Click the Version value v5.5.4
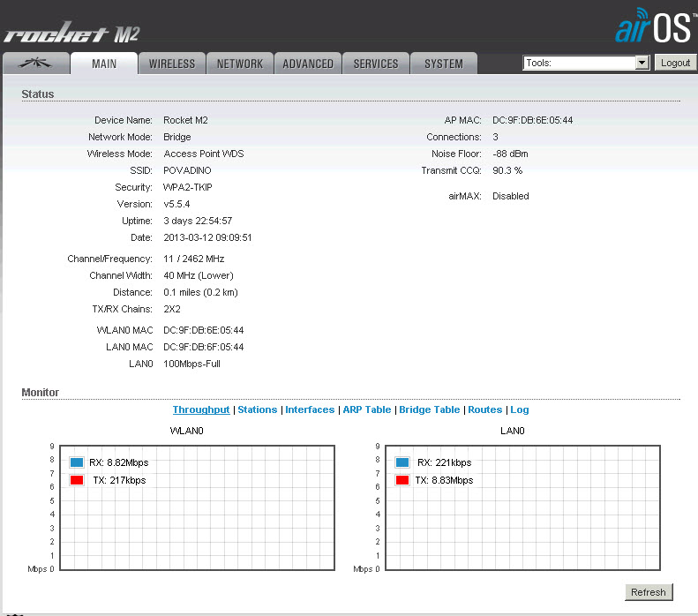 [x=176, y=204]
